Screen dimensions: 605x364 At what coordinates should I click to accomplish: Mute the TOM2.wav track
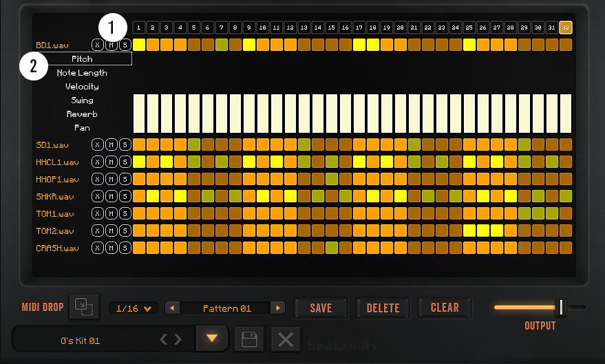[111, 231]
